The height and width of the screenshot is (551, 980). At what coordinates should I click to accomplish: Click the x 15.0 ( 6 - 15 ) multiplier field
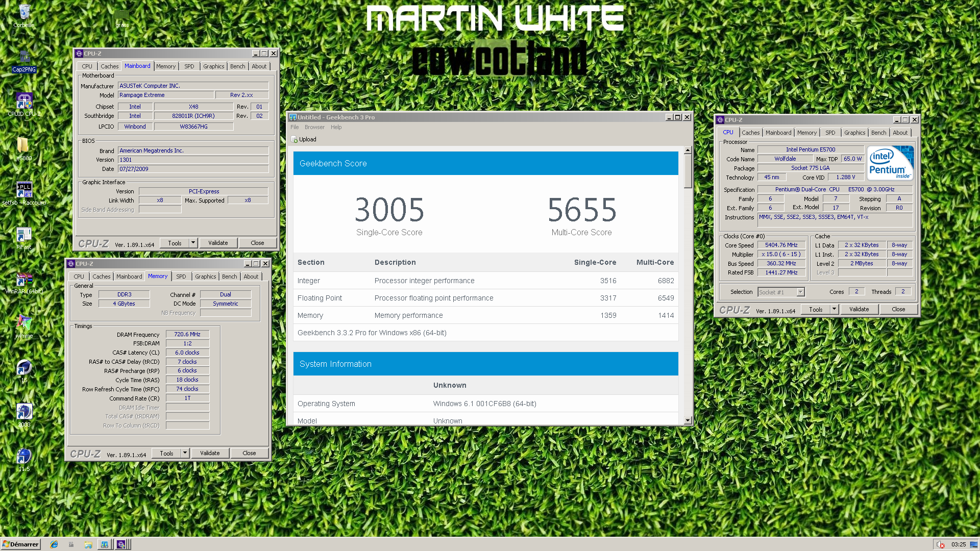(x=781, y=254)
